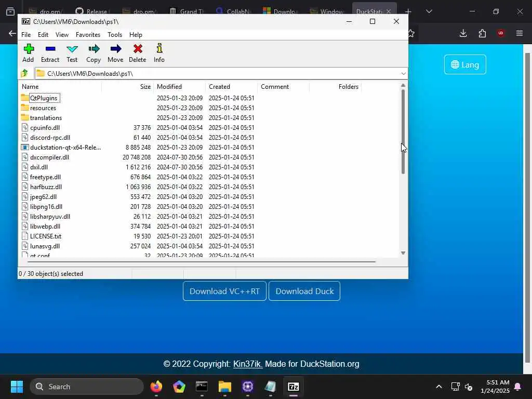Select the dxil.dll file
The image size is (532, 399).
pos(39,167)
